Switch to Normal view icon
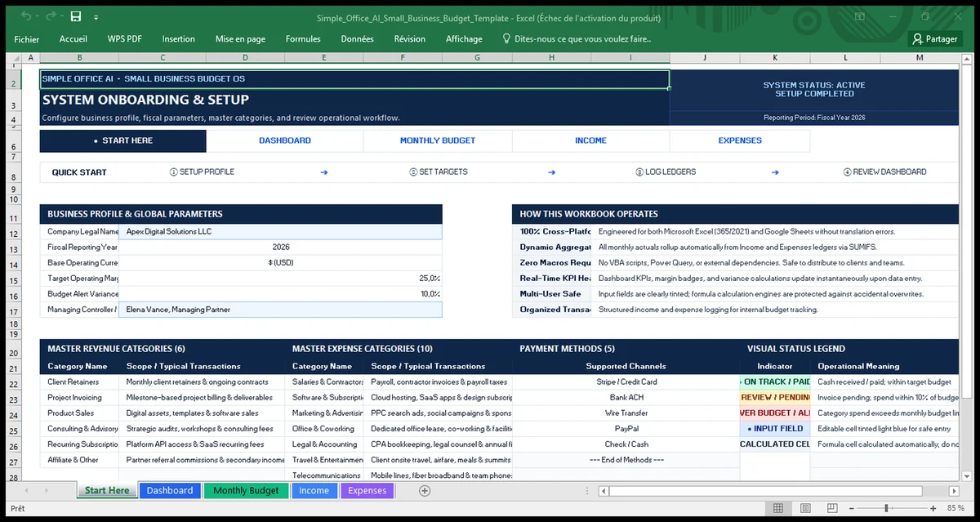The width and height of the screenshot is (980, 522). 778,509
